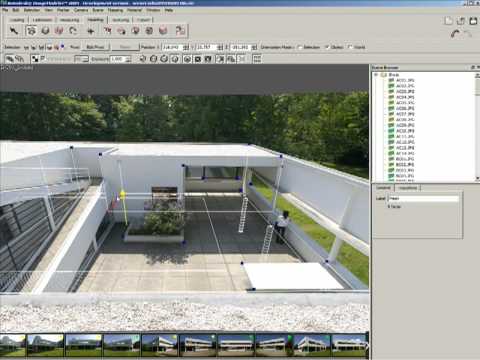Open the Camera menu
The height and width of the screenshot is (360, 480).
tap(81, 10)
